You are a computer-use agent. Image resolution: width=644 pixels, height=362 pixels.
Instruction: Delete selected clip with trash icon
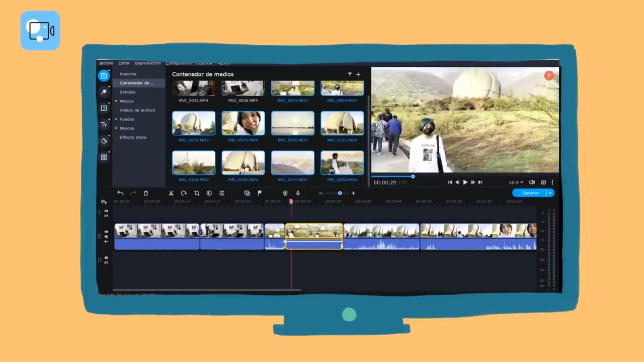(146, 193)
